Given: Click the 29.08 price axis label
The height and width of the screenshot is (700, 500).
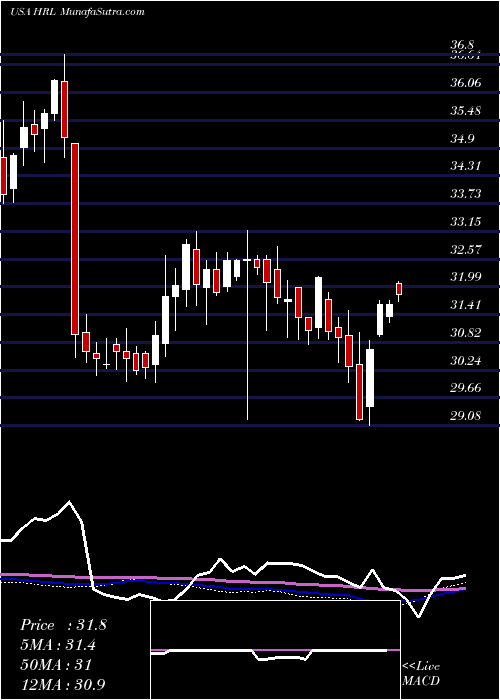Looking at the screenshot, I should pyautogui.click(x=466, y=416).
